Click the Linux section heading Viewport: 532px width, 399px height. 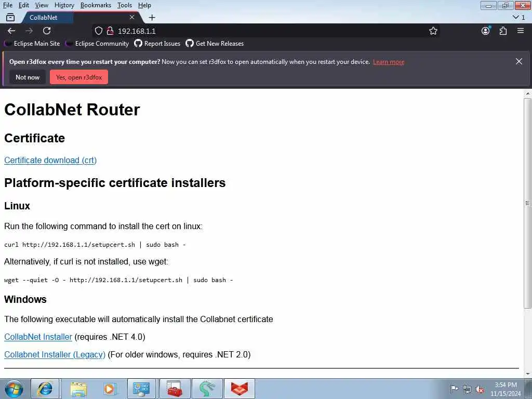[17, 206]
